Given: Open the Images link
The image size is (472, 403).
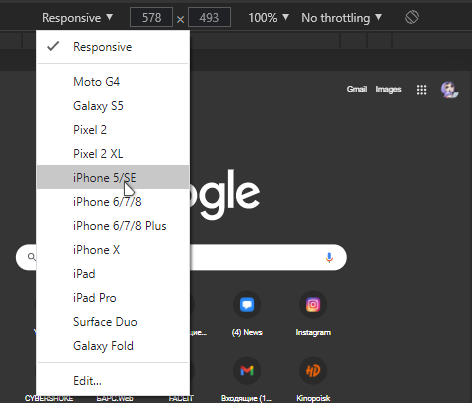Looking at the screenshot, I should 388,89.
